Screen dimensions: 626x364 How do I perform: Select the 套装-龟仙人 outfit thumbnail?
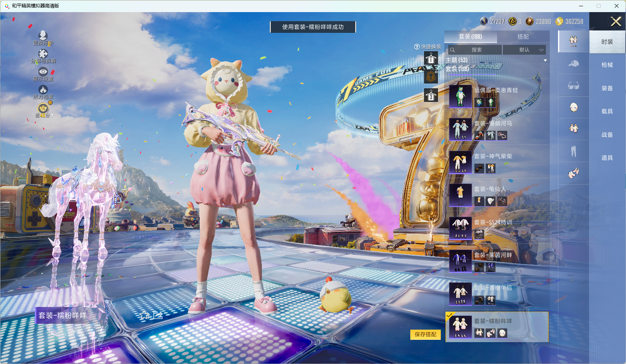click(460, 195)
